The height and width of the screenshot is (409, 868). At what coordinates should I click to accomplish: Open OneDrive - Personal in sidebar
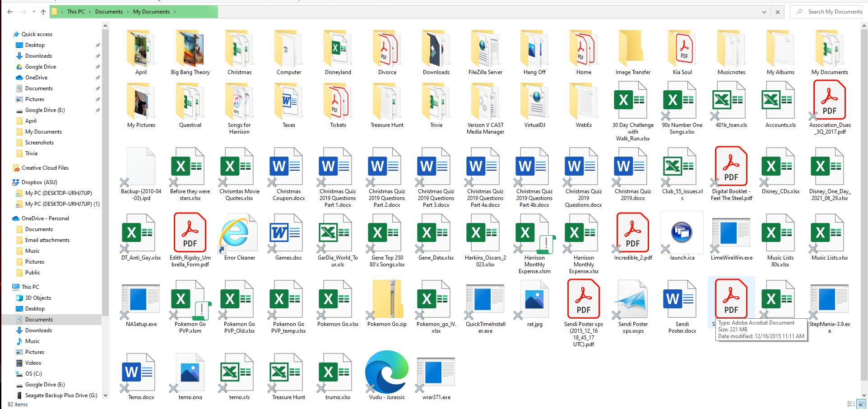click(45, 218)
